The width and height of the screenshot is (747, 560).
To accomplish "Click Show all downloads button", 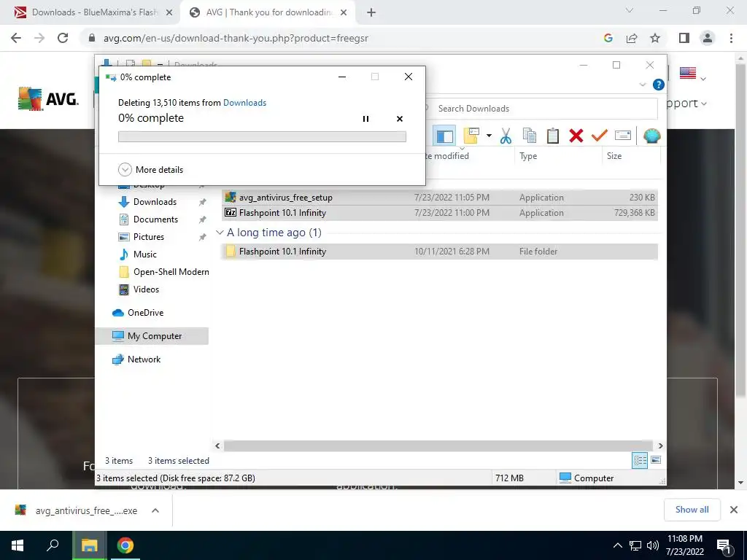I will click(692, 510).
